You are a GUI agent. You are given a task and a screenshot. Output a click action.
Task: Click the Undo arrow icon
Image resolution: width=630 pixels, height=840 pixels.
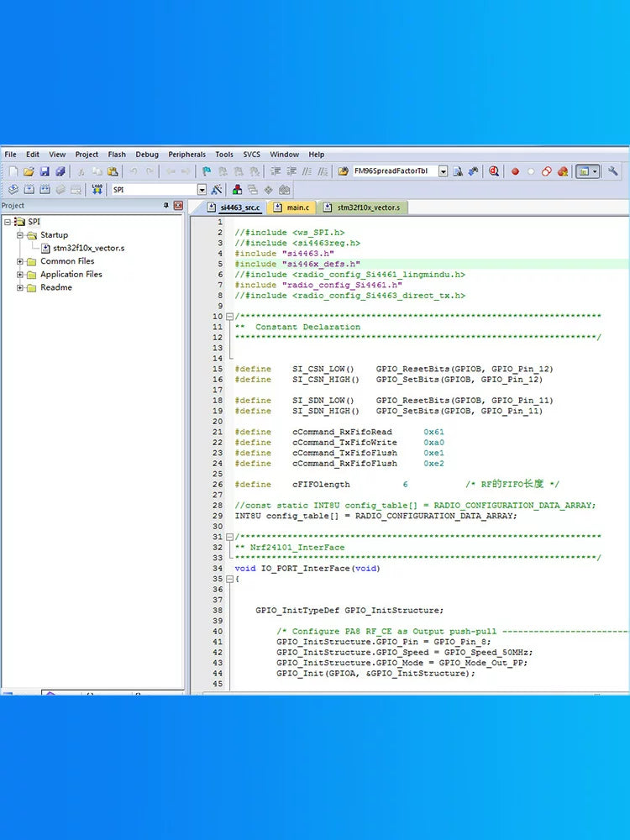pyautogui.click(x=133, y=171)
